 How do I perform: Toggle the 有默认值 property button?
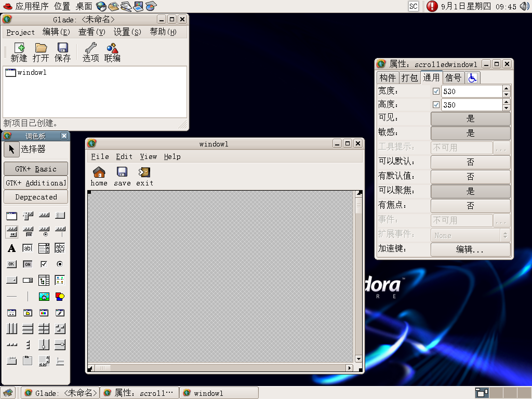click(x=471, y=177)
